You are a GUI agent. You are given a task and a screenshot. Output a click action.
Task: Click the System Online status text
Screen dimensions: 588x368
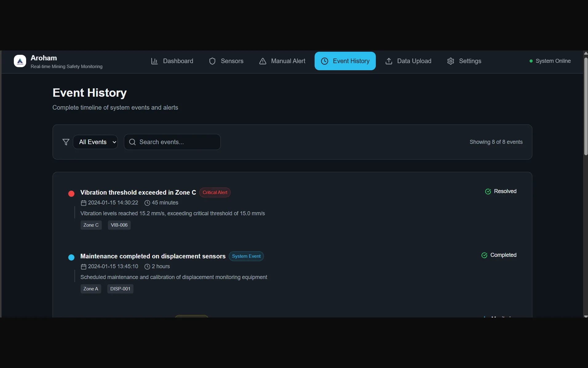[553, 61]
